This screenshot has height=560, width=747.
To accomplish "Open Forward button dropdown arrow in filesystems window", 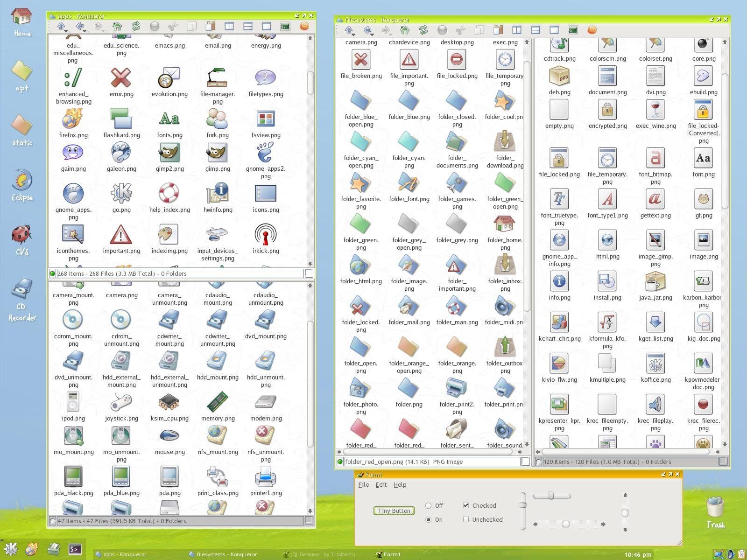I will [x=391, y=35].
